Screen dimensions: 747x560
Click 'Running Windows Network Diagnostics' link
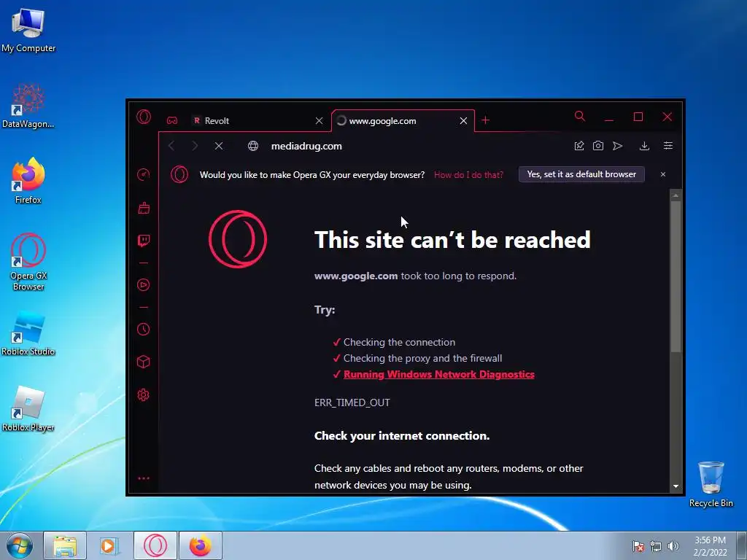pos(438,374)
